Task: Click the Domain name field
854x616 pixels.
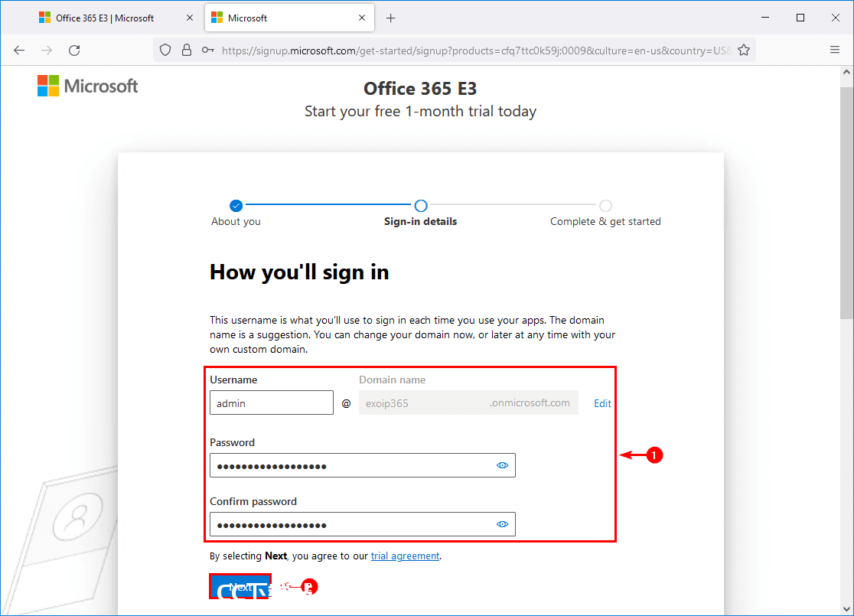Action: (468, 403)
